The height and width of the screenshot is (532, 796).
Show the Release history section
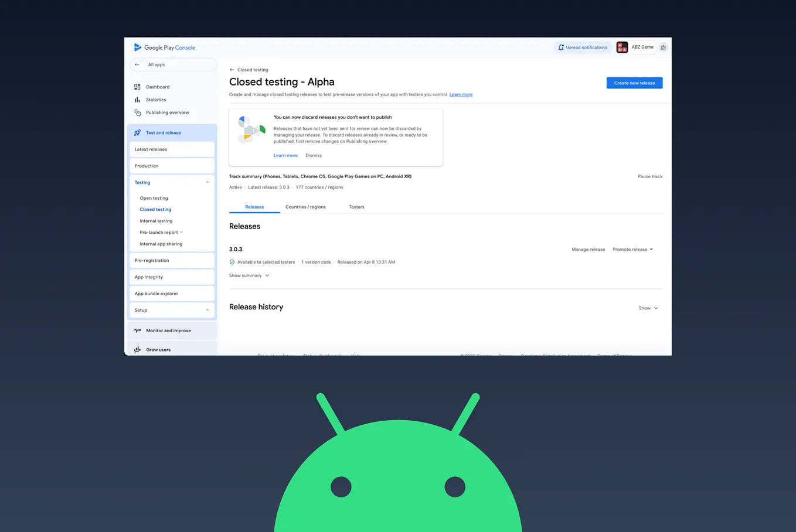648,308
